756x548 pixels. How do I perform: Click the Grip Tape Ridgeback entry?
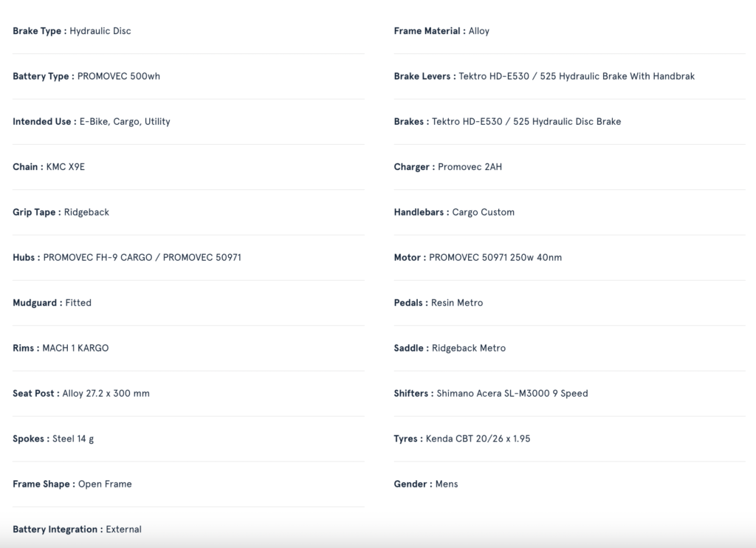tap(61, 212)
